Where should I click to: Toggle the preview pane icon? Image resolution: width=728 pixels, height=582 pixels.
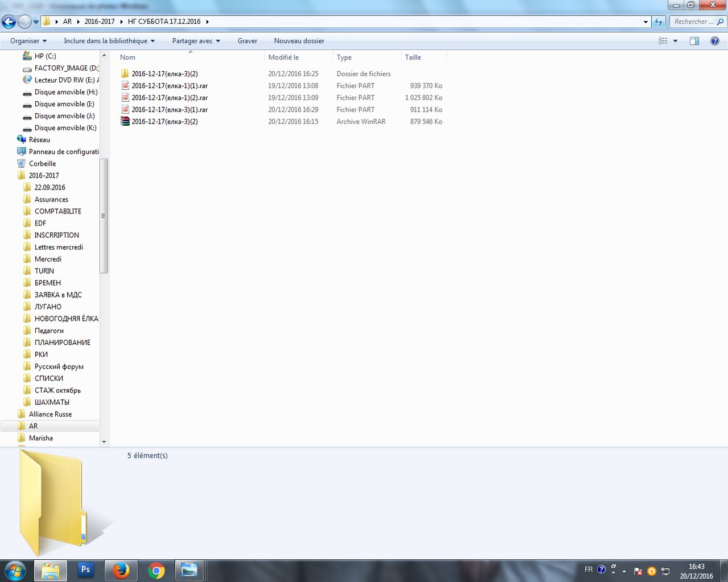pyautogui.click(x=694, y=41)
